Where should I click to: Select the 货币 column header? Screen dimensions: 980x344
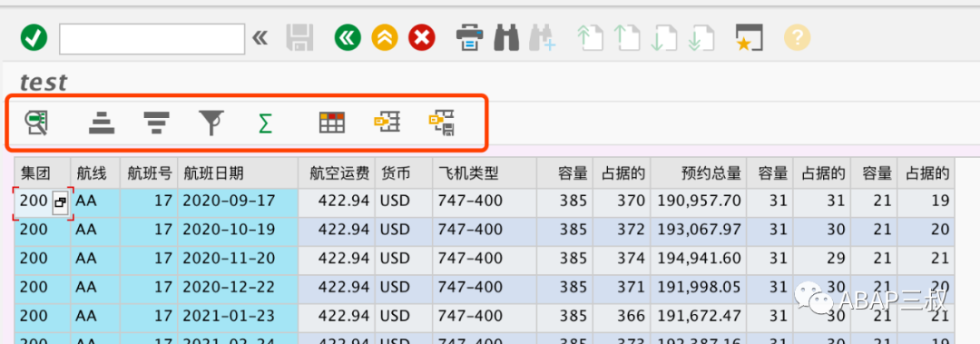(404, 172)
